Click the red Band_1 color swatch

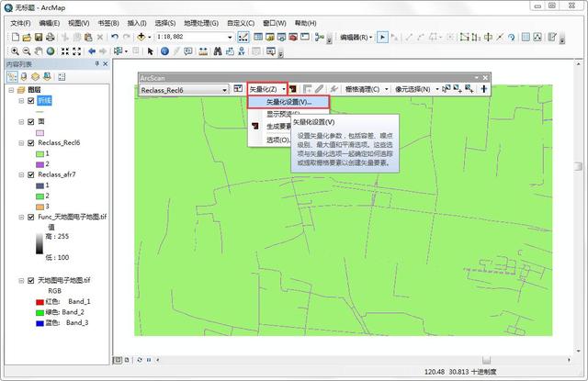click(x=40, y=302)
